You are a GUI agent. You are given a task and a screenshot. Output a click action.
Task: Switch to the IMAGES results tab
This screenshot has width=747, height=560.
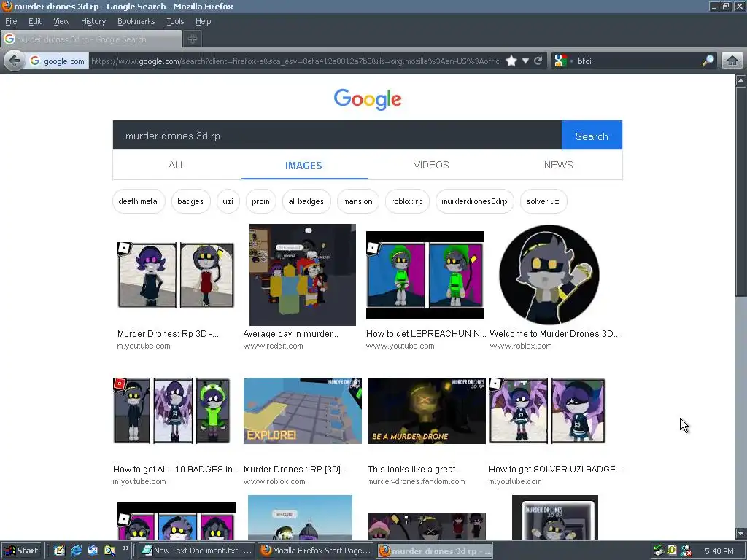(x=303, y=166)
